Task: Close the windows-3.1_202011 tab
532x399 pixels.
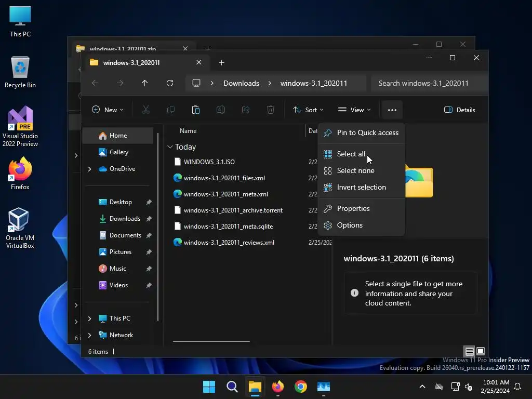Action: point(199,62)
